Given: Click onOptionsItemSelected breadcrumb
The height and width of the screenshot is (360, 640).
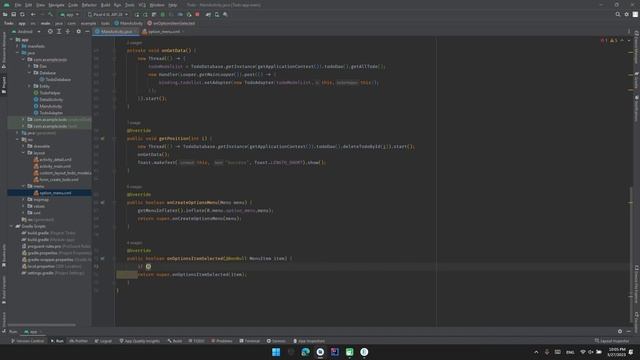Looking at the screenshot, I should point(171,23).
